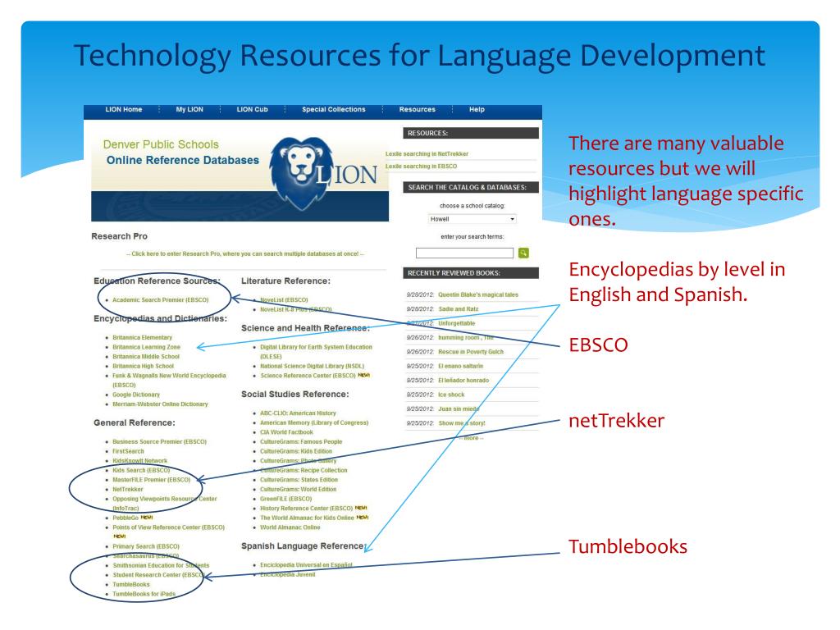Open TumbleBooks for iPads link
The height and width of the screenshot is (630, 840).
(x=144, y=594)
